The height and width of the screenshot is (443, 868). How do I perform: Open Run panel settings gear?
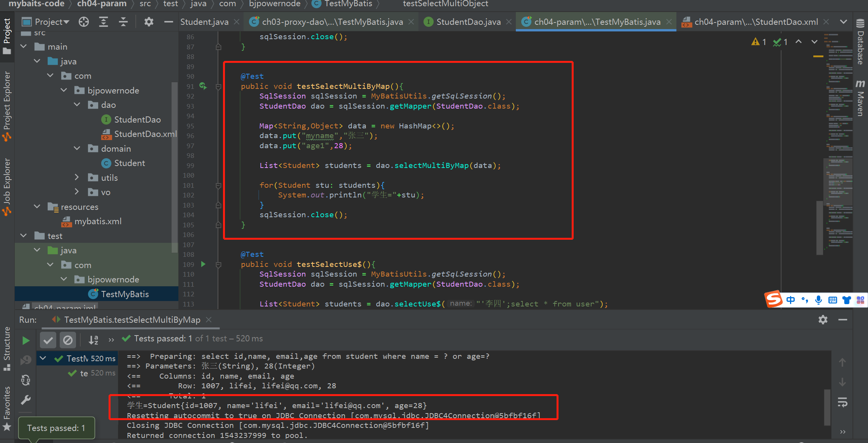pos(823,320)
